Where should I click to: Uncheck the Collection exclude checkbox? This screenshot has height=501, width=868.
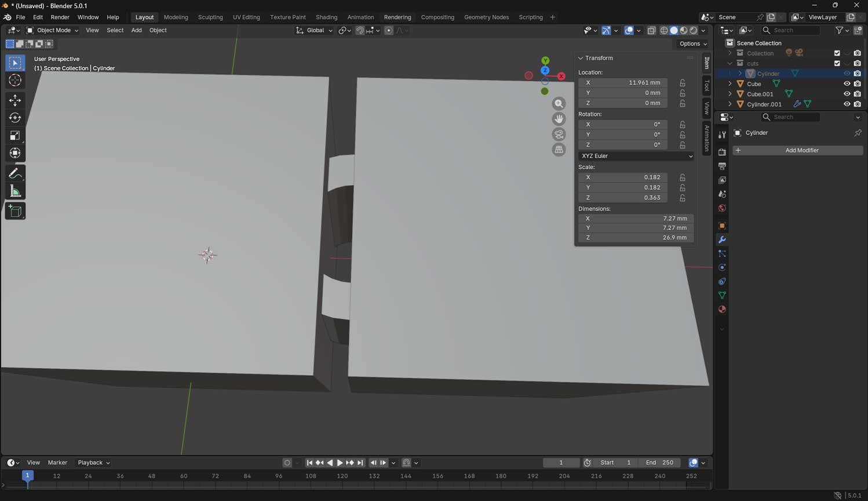(x=837, y=53)
